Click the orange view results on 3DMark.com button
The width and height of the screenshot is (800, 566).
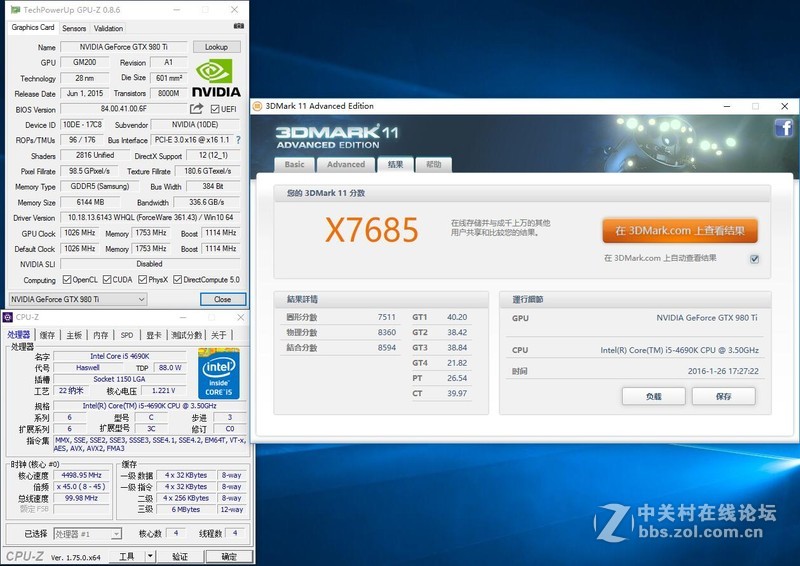click(680, 231)
